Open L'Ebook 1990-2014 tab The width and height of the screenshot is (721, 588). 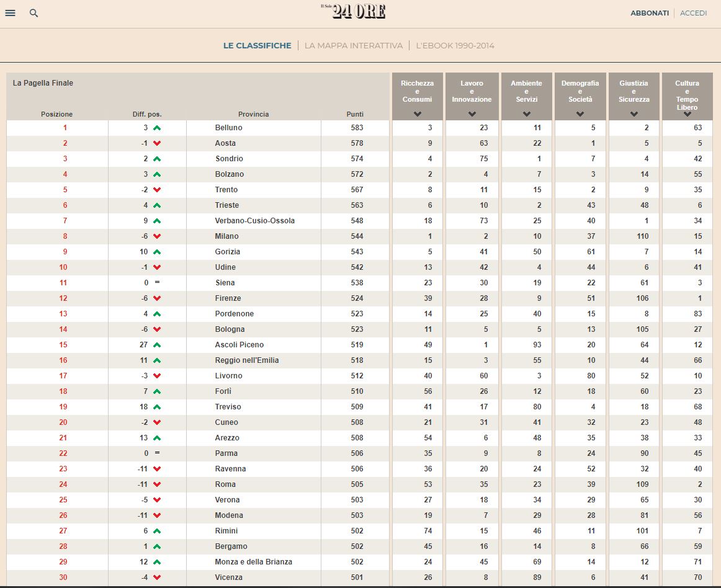(455, 45)
